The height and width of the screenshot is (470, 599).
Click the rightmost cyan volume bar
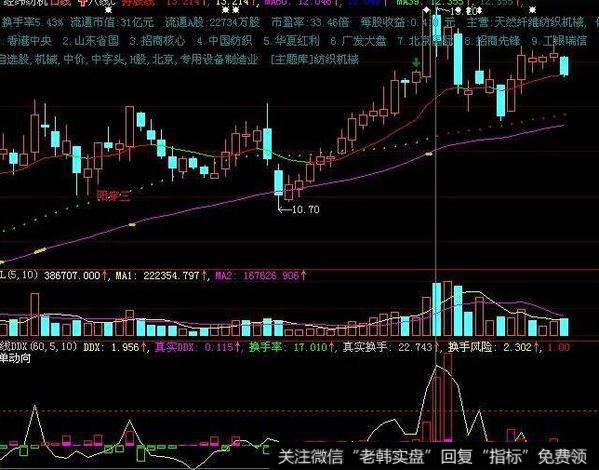click(x=564, y=327)
